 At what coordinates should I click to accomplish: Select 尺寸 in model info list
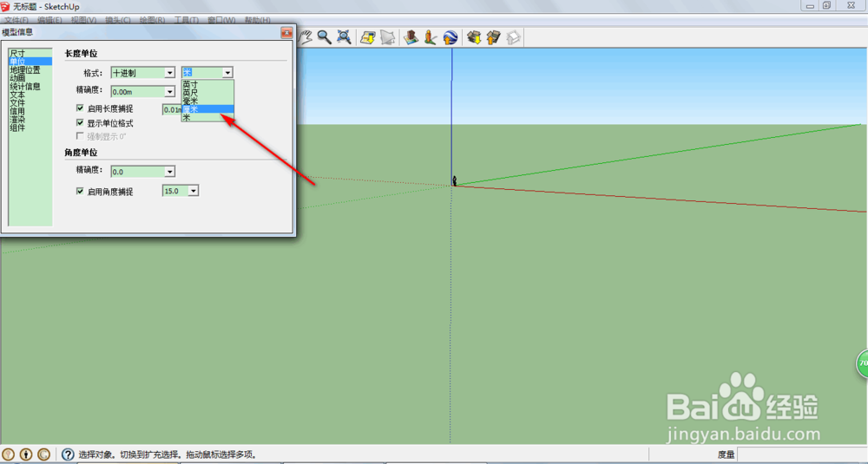tap(30, 53)
